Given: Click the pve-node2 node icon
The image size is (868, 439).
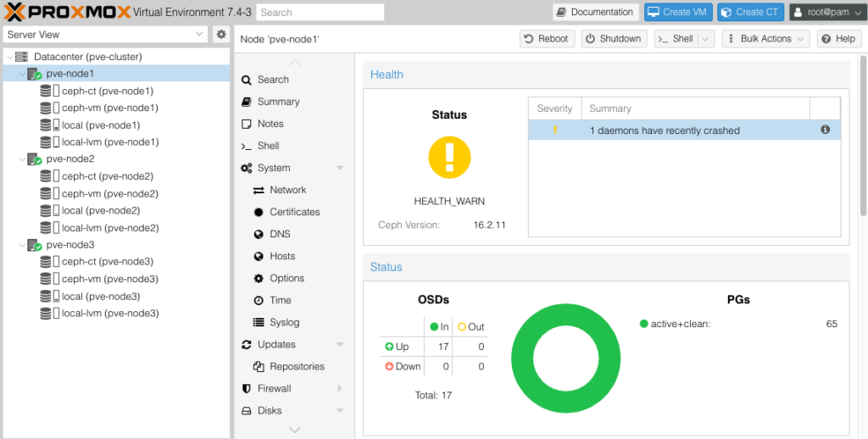Looking at the screenshot, I should click(x=34, y=159).
